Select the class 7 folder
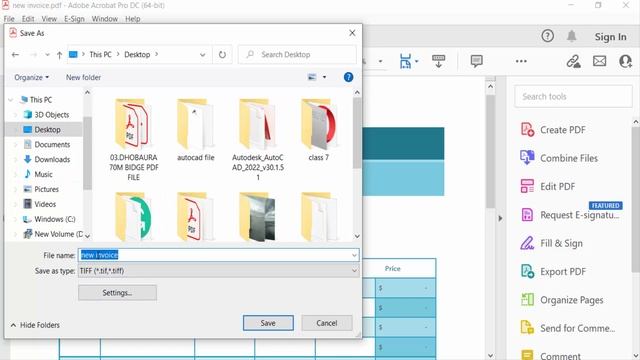The width and height of the screenshot is (640, 360). coord(318,131)
